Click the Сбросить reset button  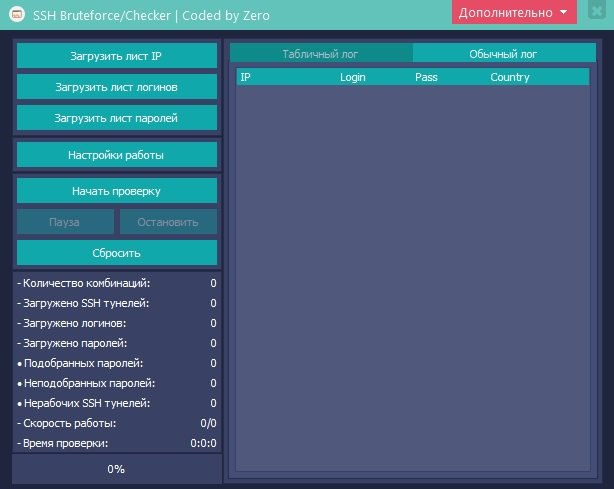point(117,253)
